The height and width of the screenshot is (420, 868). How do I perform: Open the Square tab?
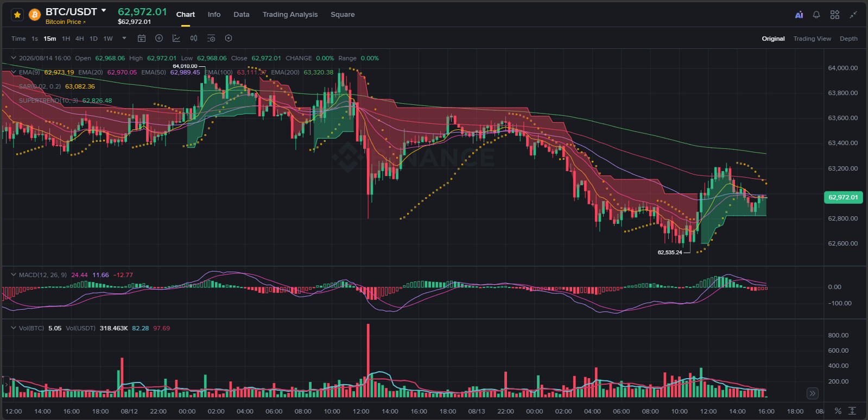click(x=343, y=15)
